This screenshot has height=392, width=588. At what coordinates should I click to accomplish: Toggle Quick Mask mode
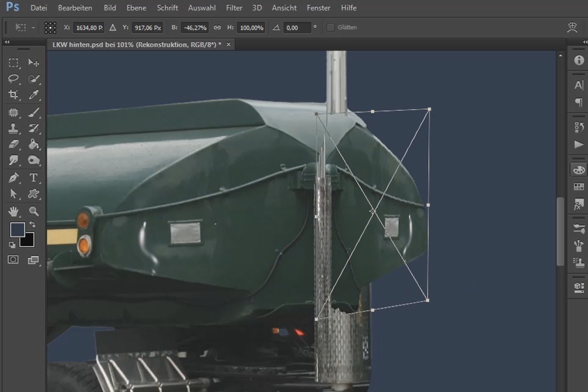(13, 260)
